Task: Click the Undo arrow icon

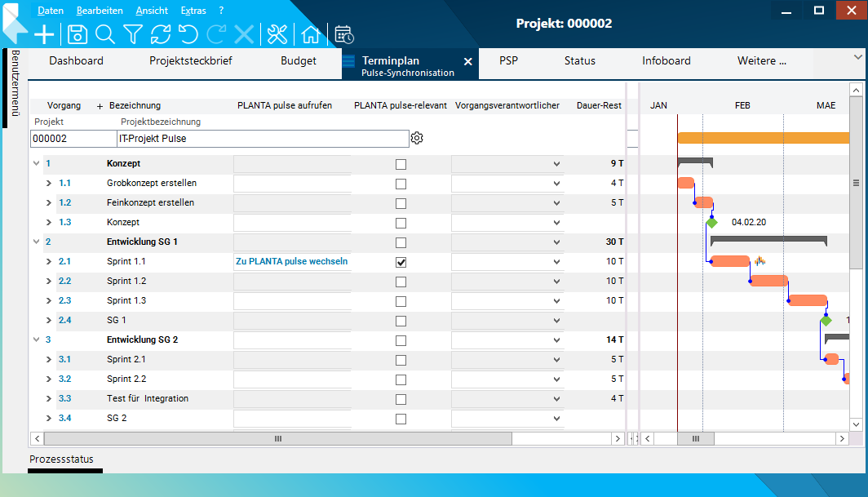Action: [188, 34]
